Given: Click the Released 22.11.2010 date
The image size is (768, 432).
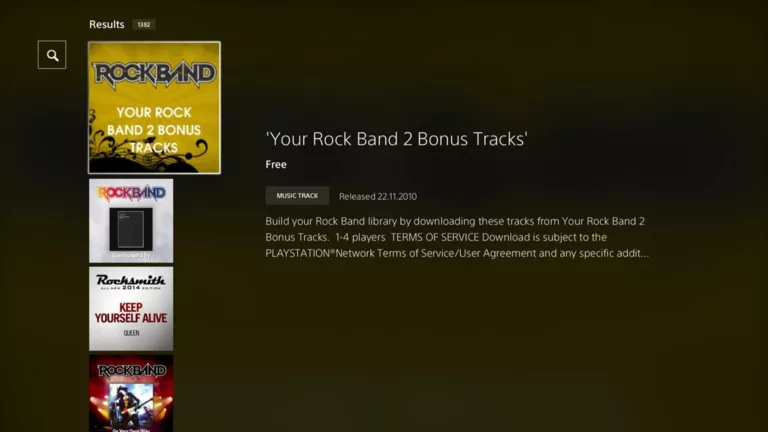Looking at the screenshot, I should tap(378, 196).
